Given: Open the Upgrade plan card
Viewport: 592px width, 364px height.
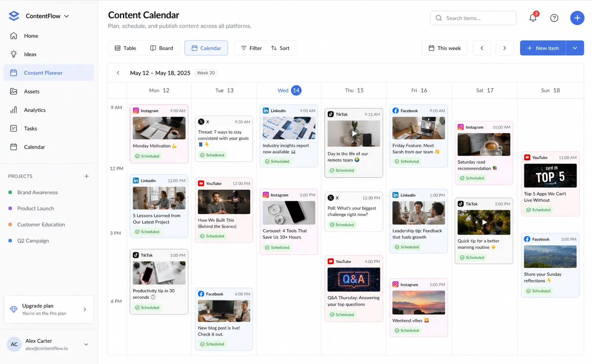Looking at the screenshot, I should tap(49, 309).
